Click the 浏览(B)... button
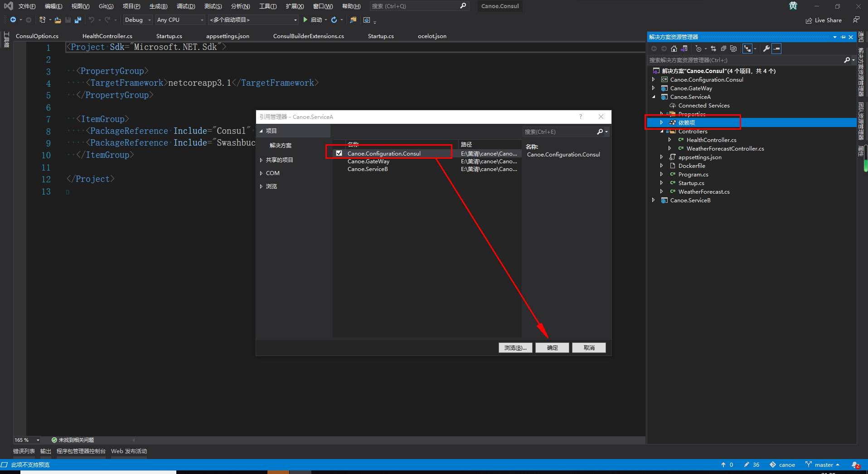Viewport: 868px width, 474px height. pyautogui.click(x=515, y=348)
